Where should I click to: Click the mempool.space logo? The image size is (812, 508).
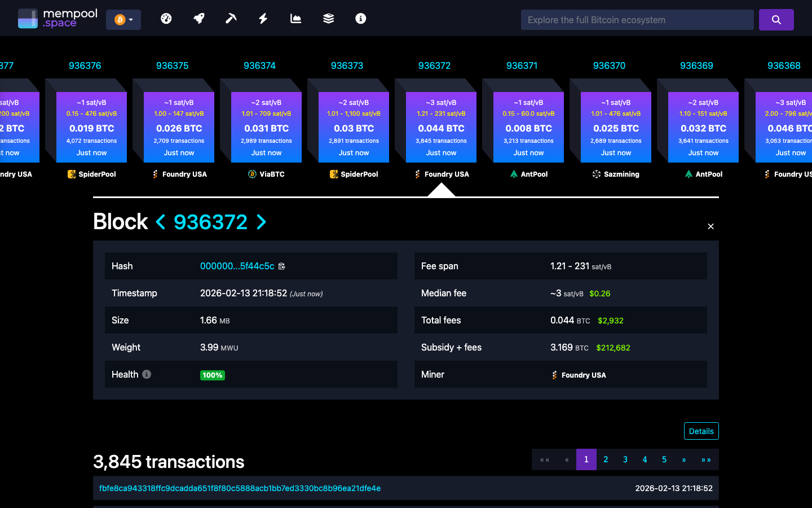(56, 18)
